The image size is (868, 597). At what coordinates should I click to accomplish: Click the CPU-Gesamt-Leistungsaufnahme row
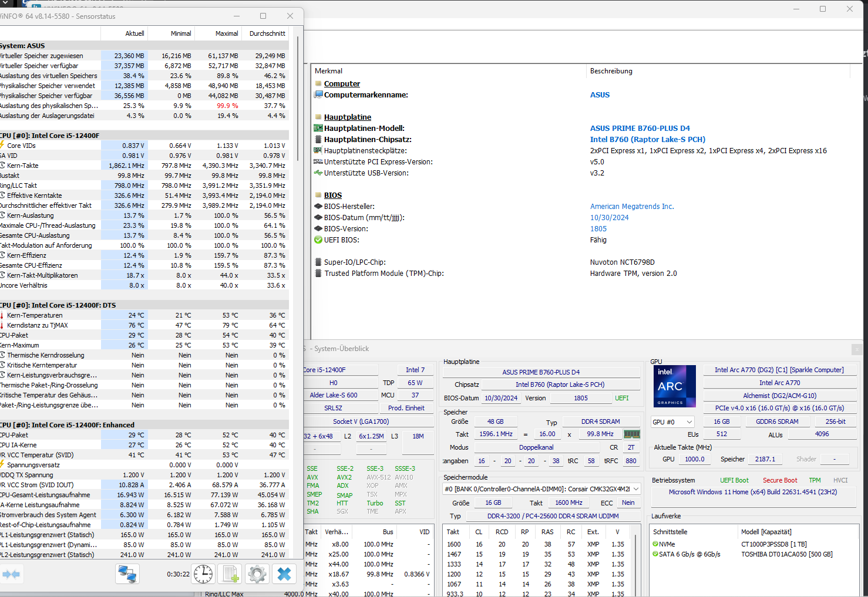144,495
